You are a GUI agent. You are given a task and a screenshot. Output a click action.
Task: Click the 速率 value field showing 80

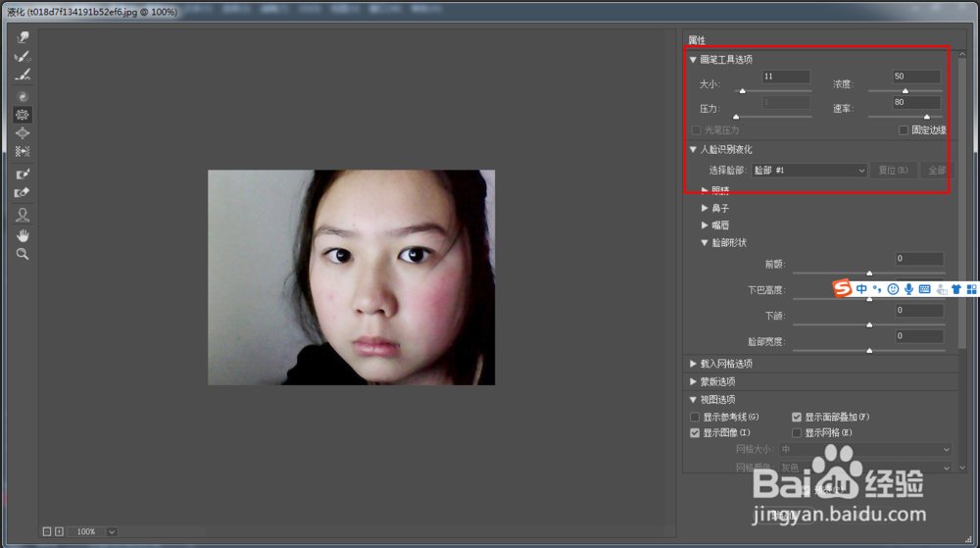pyautogui.click(x=916, y=102)
